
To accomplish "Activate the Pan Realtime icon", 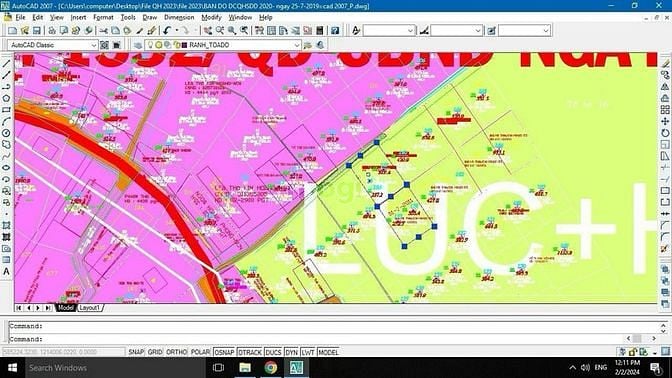I will click(x=208, y=30).
